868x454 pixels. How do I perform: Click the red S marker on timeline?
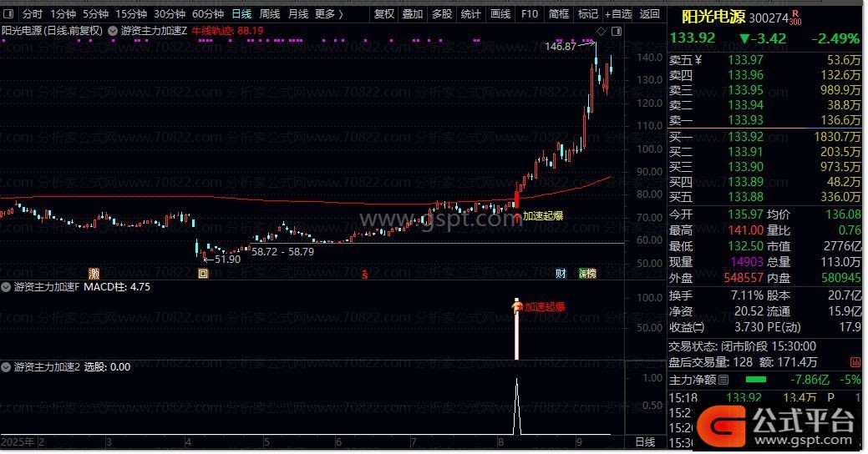(x=365, y=274)
